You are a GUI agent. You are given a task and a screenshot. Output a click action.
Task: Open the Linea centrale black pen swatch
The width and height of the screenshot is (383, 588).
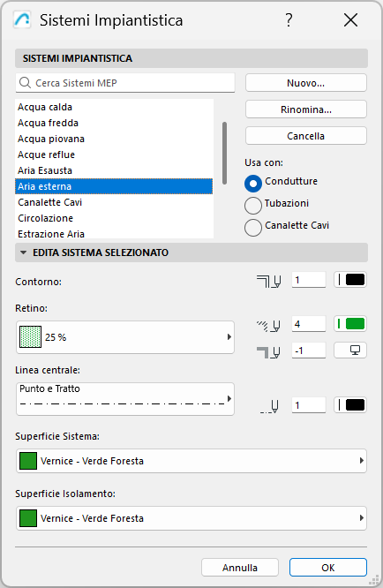[x=350, y=405]
